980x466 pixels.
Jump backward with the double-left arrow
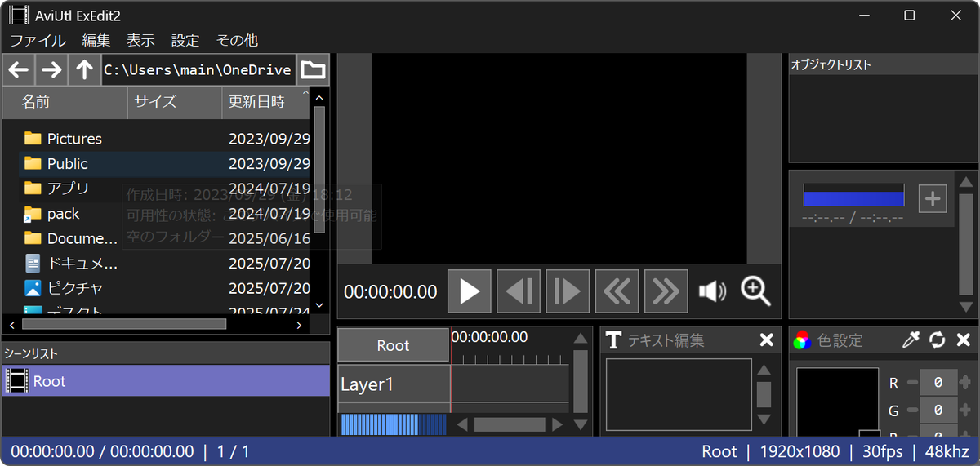coord(617,291)
